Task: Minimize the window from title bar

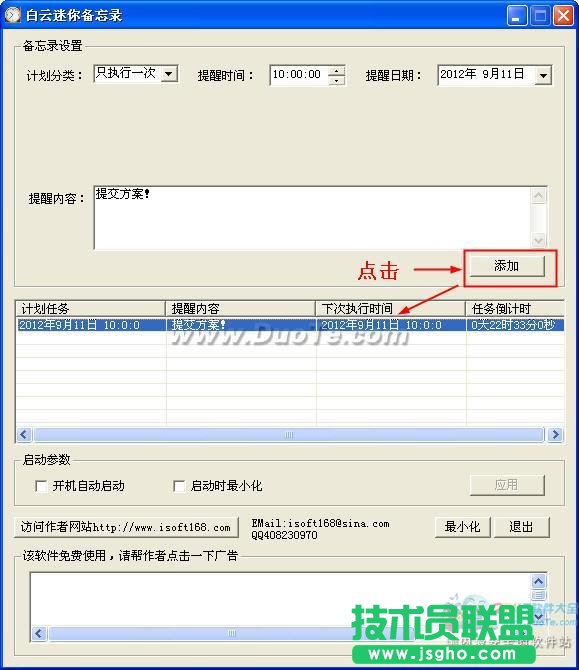Action: pyautogui.click(x=517, y=16)
